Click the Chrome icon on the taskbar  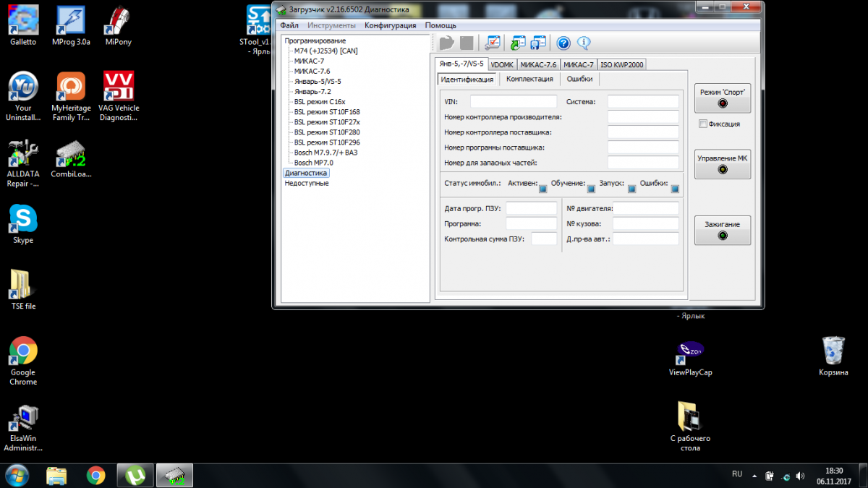tap(95, 475)
